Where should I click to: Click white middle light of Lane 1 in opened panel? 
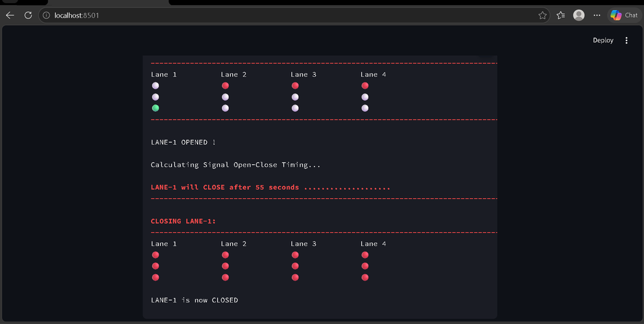point(155,97)
